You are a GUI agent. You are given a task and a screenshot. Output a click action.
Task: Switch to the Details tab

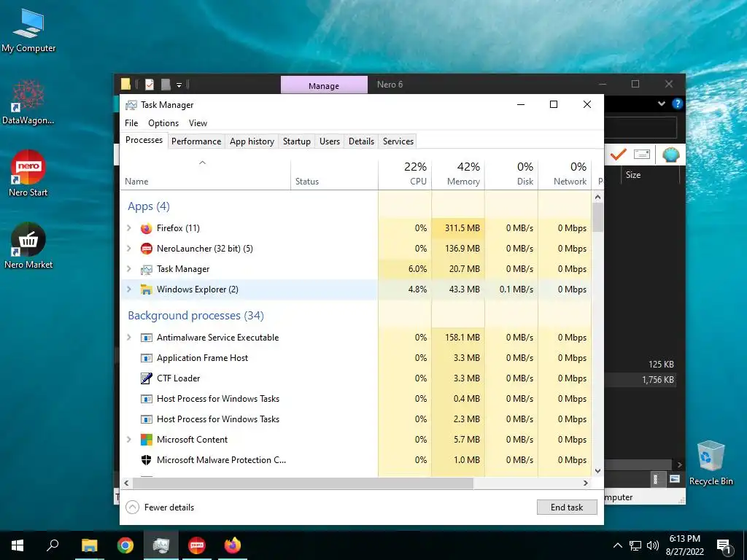361,141
